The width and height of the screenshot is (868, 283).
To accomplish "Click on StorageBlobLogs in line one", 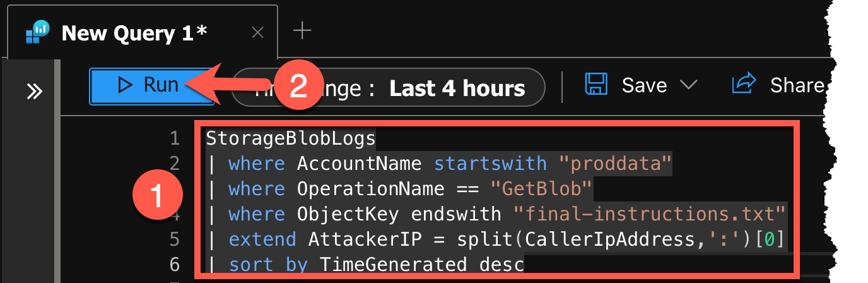I will point(290,138).
